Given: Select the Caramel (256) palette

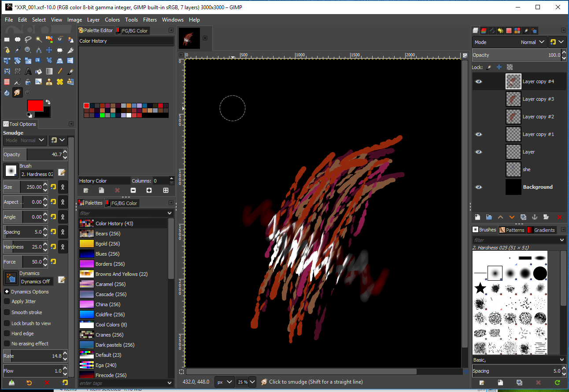Looking at the screenshot, I should tap(111, 284).
